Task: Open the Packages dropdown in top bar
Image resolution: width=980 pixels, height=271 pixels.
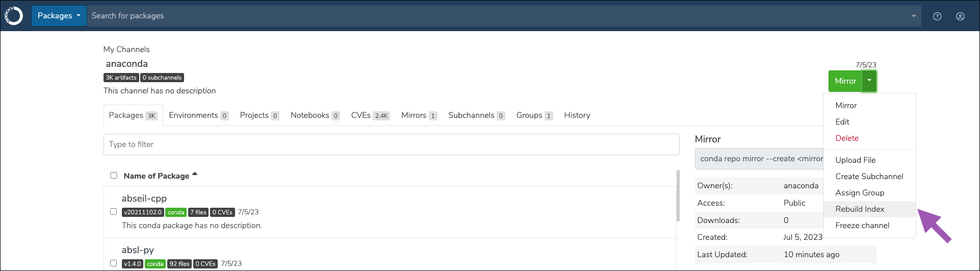Action: [x=59, y=16]
